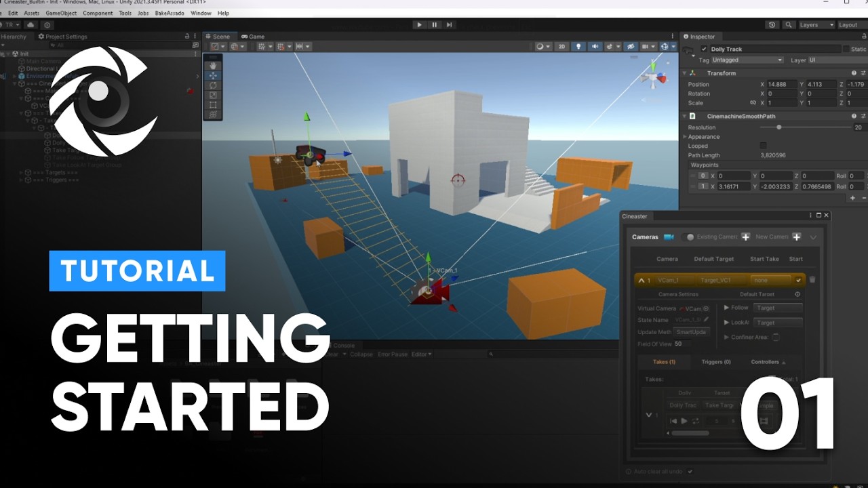868x488 pixels.
Task: Toggle Auto clear all undo checkbox
Action: [690, 471]
